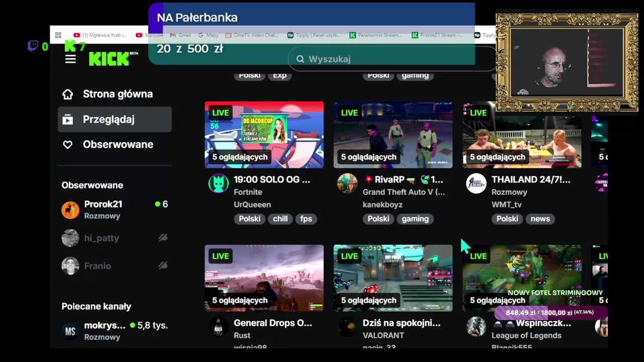This screenshot has width=644, height=362.
Task: Click hi_patty avatar in sidebar
Action: tap(70, 238)
